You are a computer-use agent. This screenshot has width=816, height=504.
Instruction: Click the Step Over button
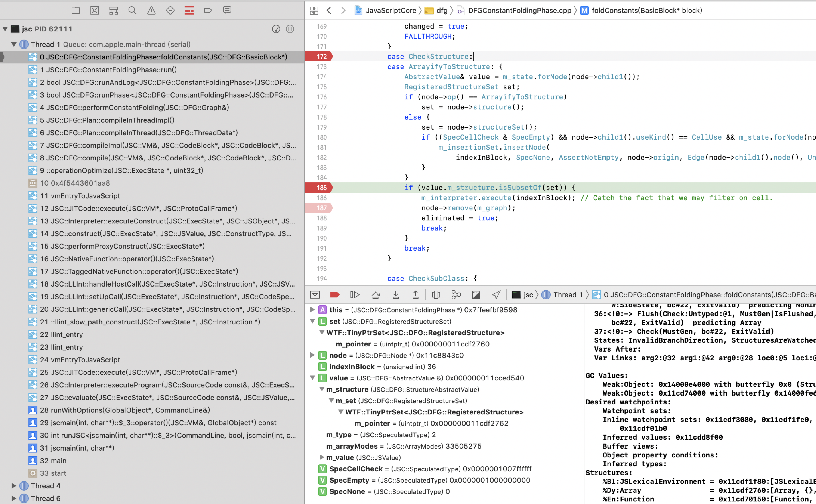click(375, 295)
